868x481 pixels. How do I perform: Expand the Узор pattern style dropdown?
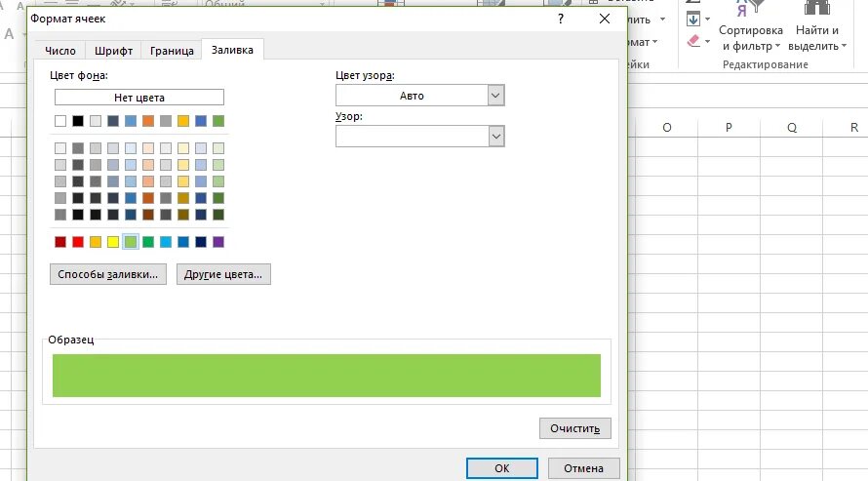[x=496, y=137]
